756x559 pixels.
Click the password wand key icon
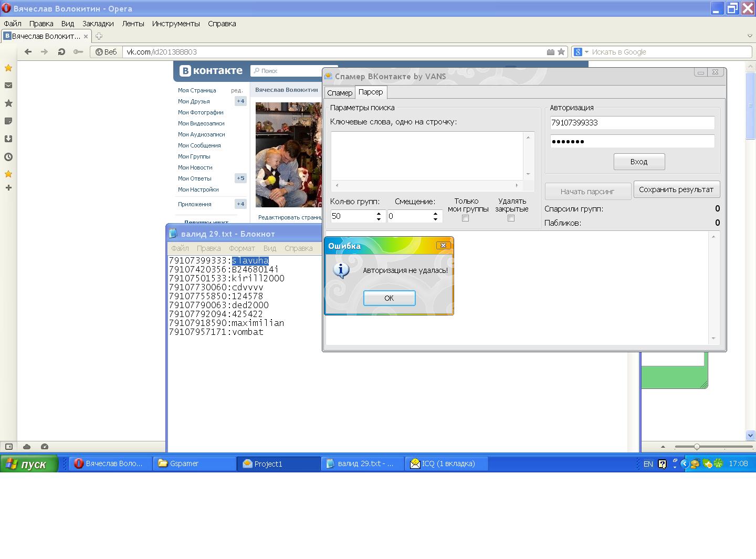click(x=78, y=51)
